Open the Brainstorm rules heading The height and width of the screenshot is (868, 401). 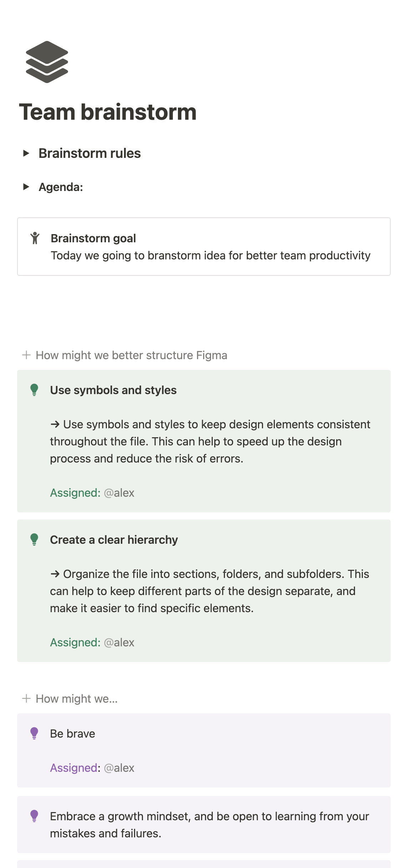pos(89,153)
